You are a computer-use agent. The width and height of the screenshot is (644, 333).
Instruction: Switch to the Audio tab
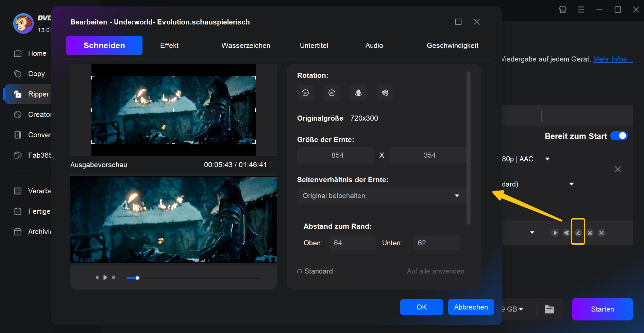[374, 46]
